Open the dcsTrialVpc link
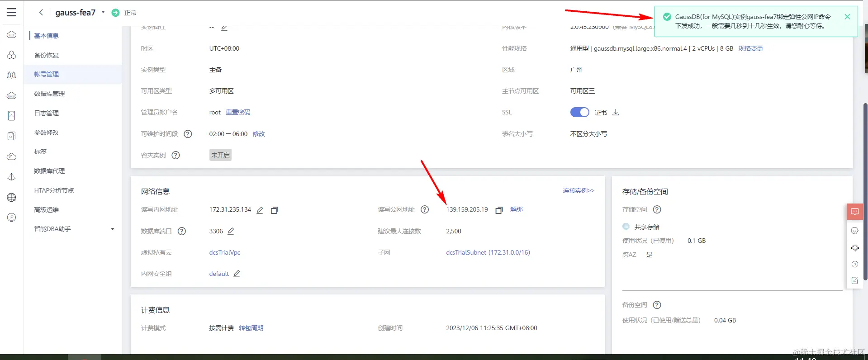 pyautogui.click(x=225, y=252)
